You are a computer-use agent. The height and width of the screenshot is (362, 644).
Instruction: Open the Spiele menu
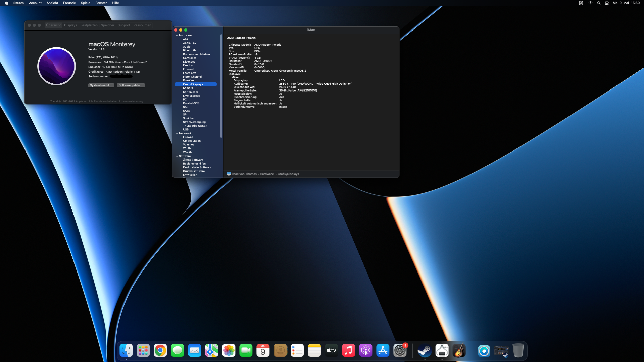(x=85, y=3)
